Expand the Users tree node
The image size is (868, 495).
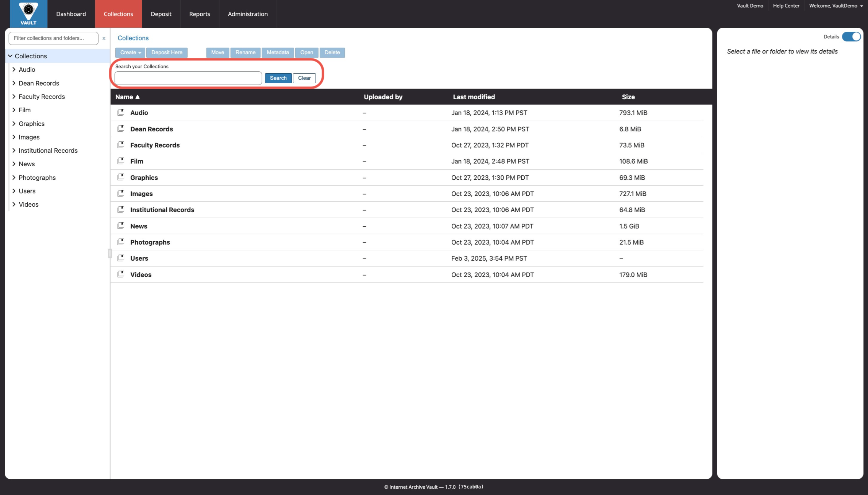tap(14, 191)
